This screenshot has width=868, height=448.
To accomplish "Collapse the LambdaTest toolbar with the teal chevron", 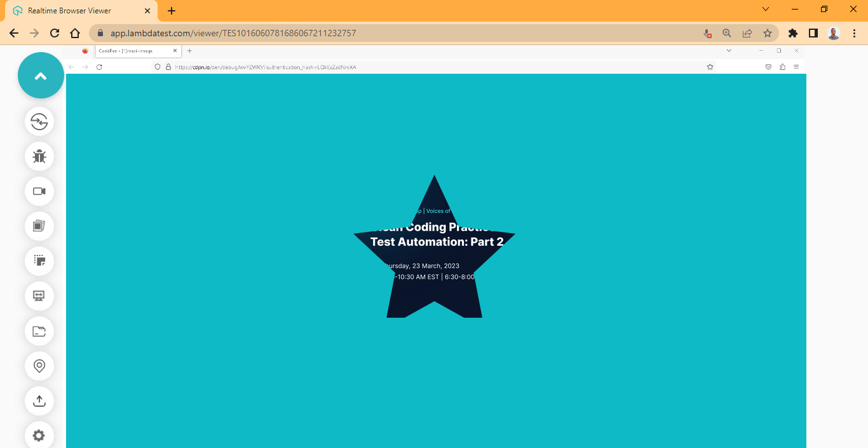I will [41, 75].
